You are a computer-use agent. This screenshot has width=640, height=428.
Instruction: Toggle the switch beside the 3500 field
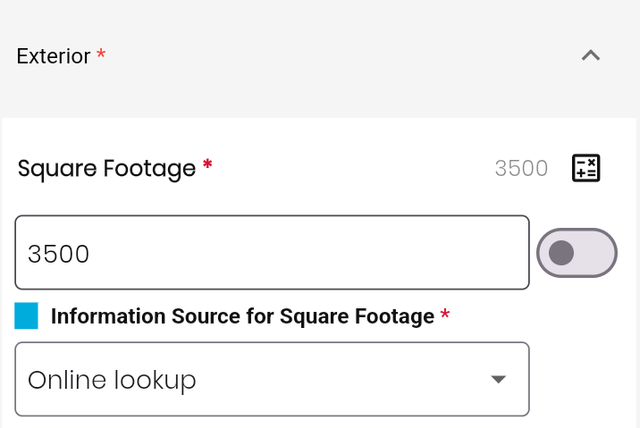(x=577, y=253)
